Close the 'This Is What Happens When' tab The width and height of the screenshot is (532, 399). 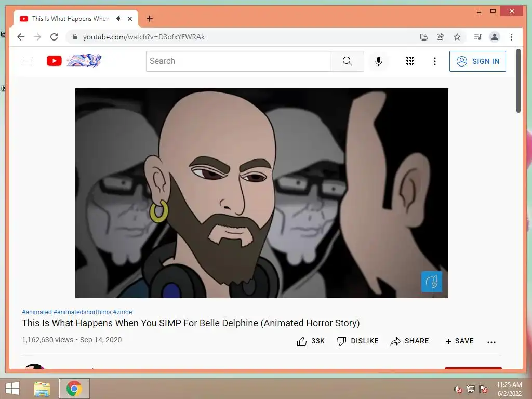[130, 19]
